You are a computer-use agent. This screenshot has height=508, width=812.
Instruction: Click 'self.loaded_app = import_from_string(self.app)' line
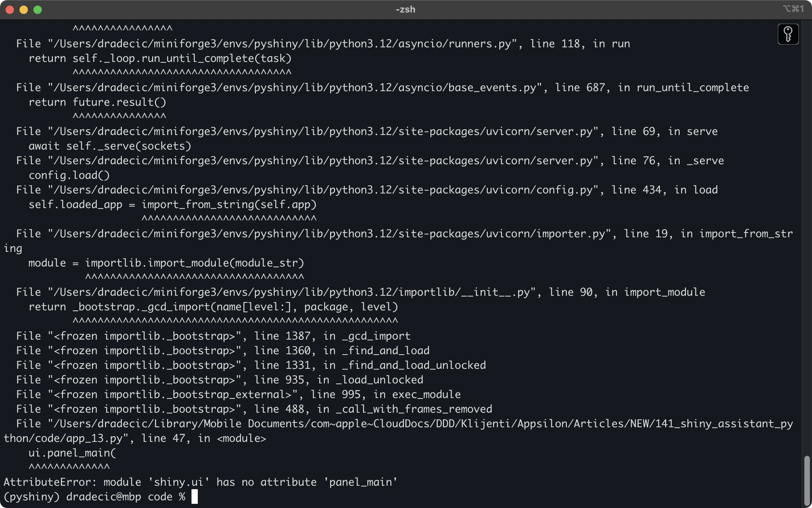click(x=173, y=204)
